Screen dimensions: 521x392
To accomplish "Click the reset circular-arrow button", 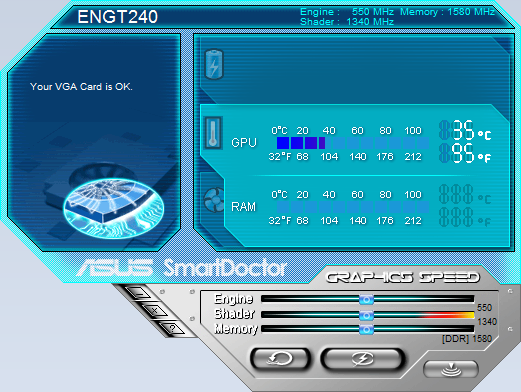I will click(x=280, y=359).
